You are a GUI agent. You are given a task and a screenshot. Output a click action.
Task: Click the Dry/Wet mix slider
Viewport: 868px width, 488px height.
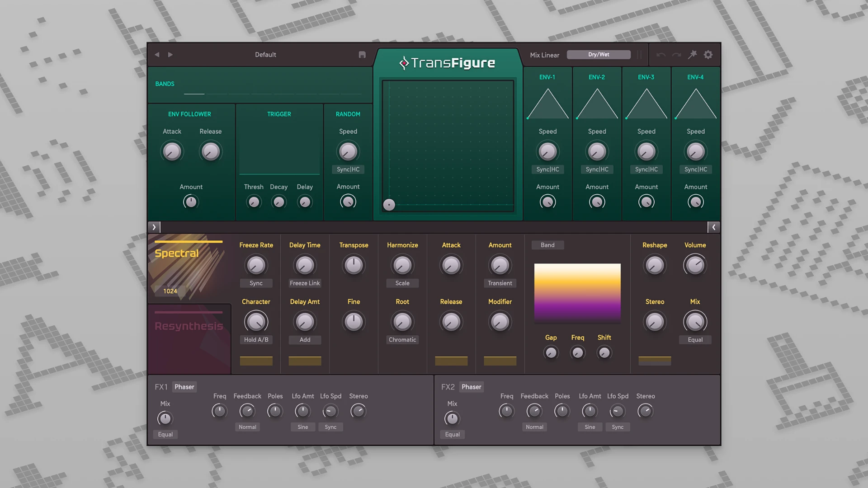(599, 55)
